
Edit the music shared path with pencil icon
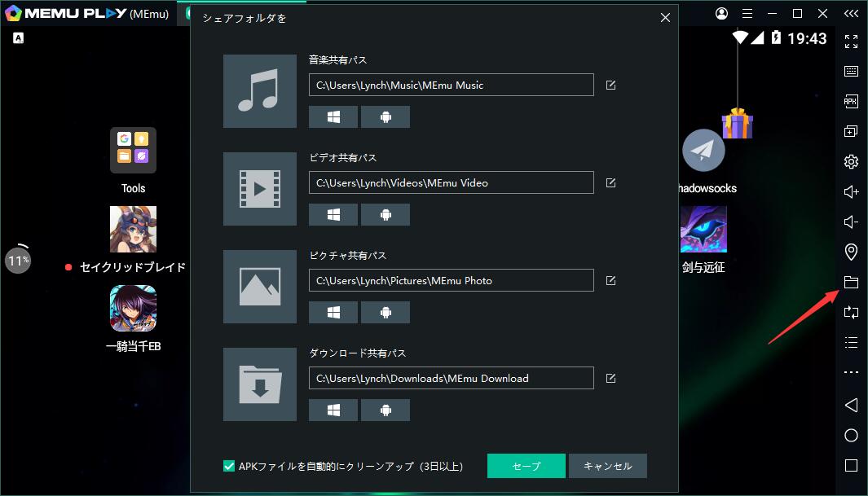[610, 84]
